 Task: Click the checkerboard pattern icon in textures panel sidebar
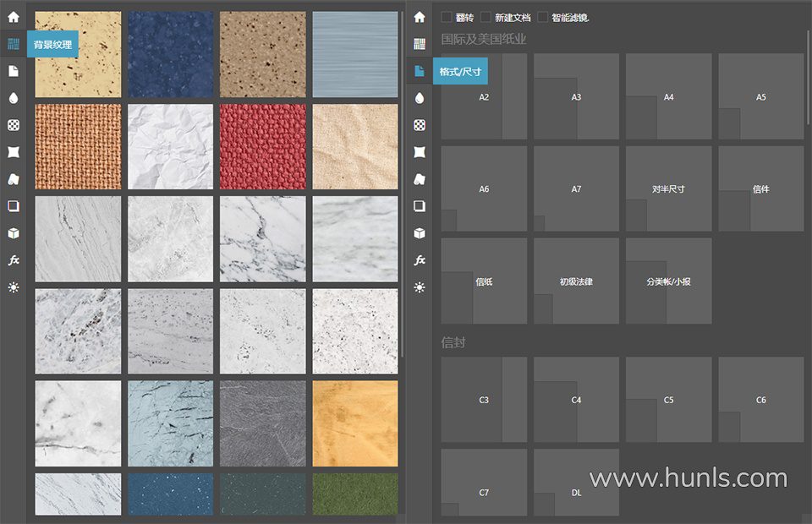tap(14, 125)
